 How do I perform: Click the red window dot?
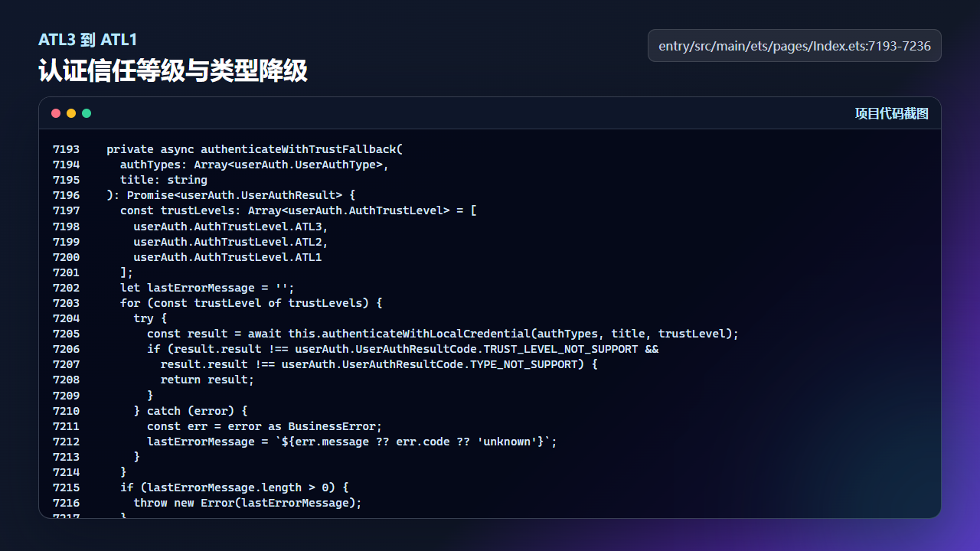coord(56,113)
